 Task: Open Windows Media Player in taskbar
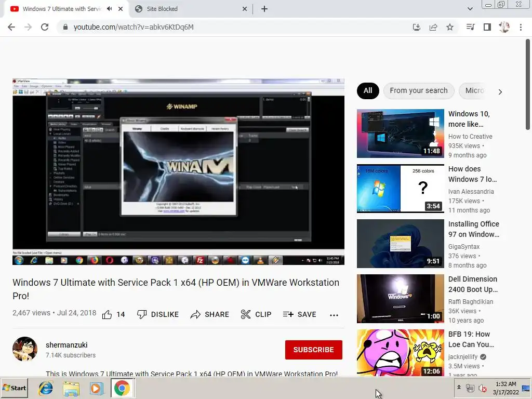click(96, 388)
